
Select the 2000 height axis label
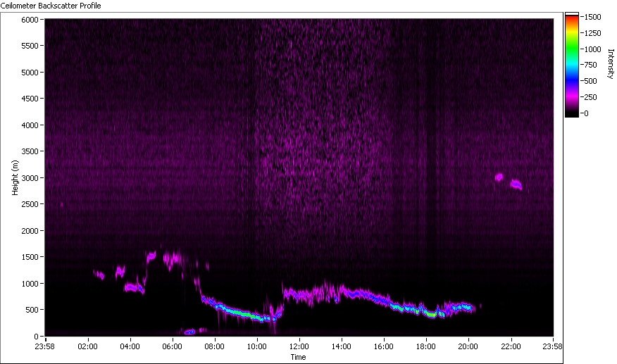point(30,231)
